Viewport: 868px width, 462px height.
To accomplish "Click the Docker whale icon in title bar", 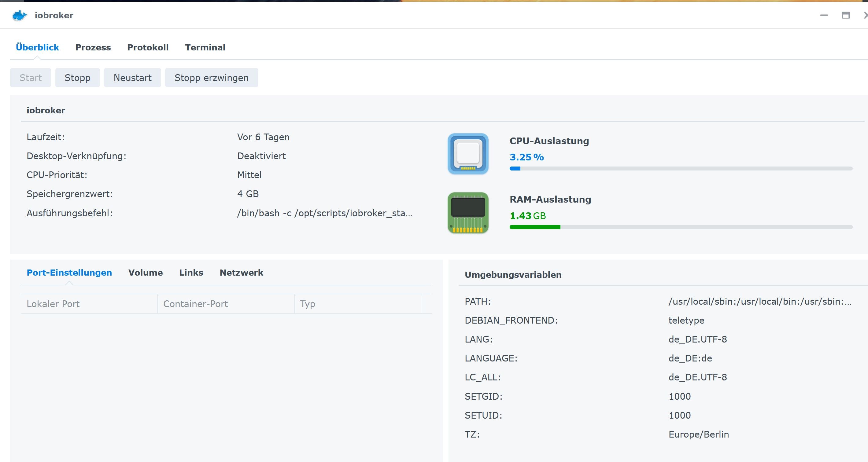I will (19, 16).
